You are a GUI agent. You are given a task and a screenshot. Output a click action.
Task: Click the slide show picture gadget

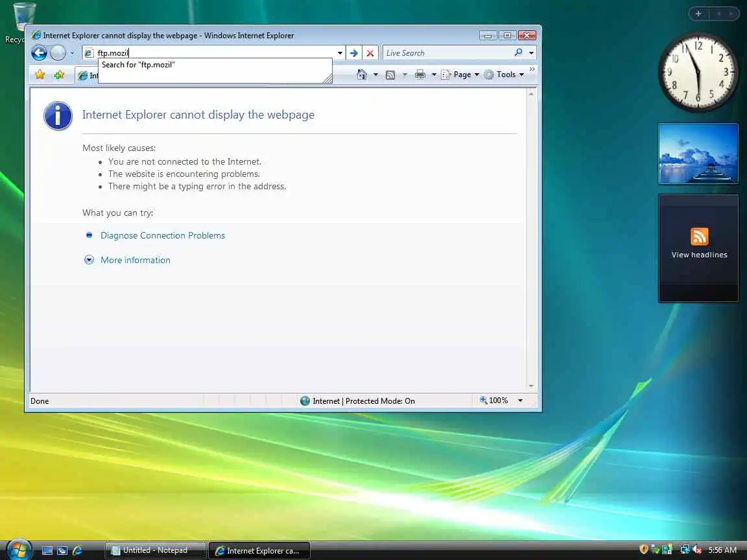pos(698,154)
